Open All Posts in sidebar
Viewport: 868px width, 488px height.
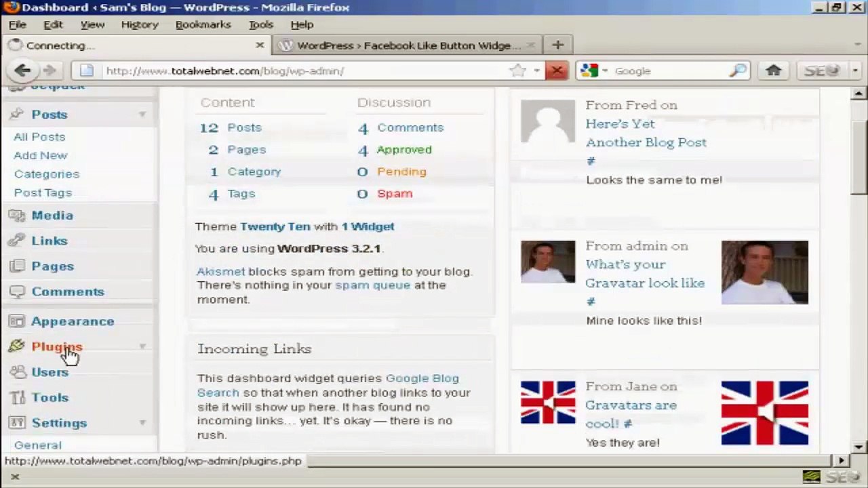click(39, 137)
